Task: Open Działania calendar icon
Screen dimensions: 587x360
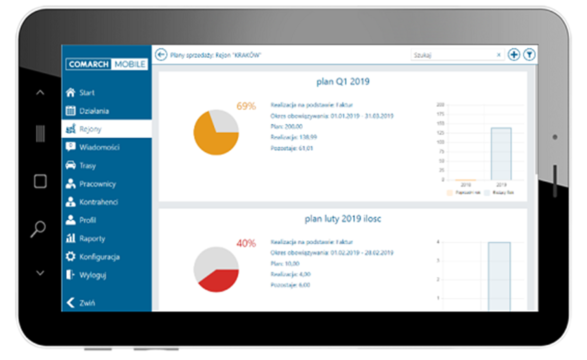Action: (x=70, y=111)
